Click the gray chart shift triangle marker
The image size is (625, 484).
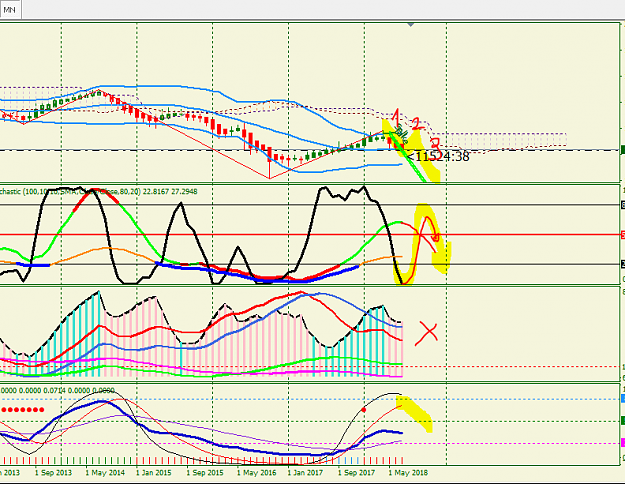pos(411,25)
